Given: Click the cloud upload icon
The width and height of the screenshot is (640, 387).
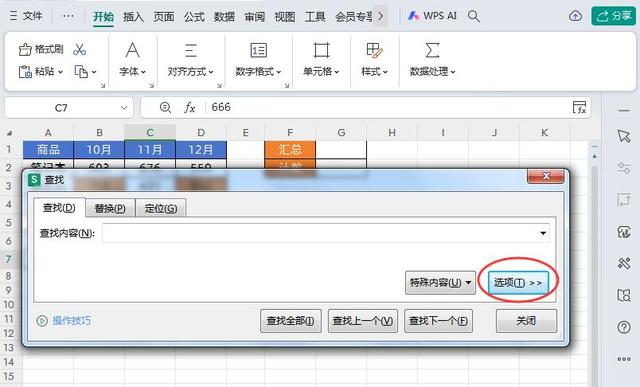Looking at the screenshot, I should pos(576,16).
